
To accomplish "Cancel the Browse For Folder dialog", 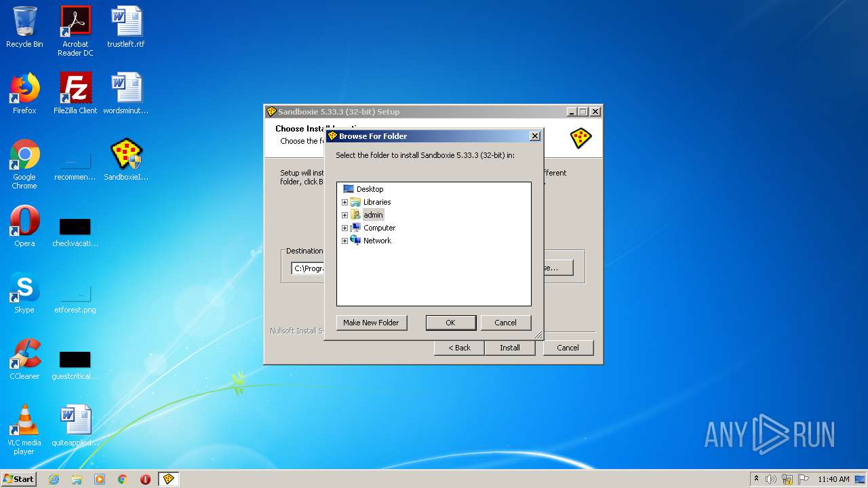I will point(505,323).
